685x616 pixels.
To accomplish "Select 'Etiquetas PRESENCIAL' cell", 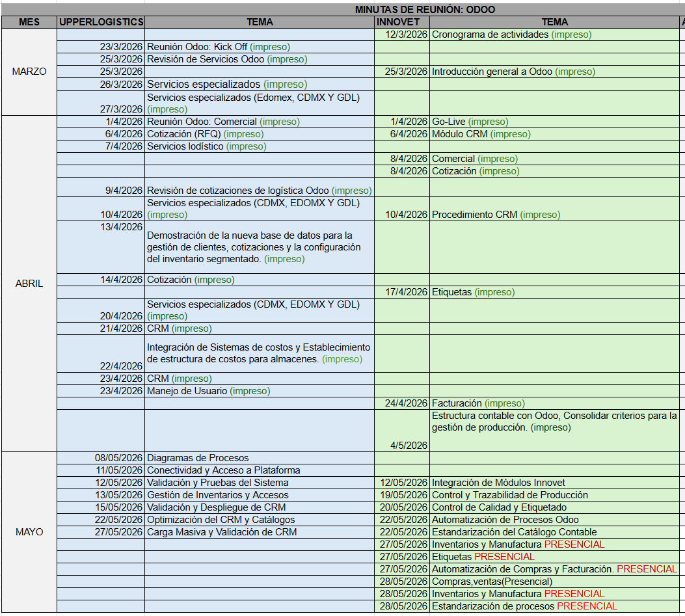I will coord(554,557).
